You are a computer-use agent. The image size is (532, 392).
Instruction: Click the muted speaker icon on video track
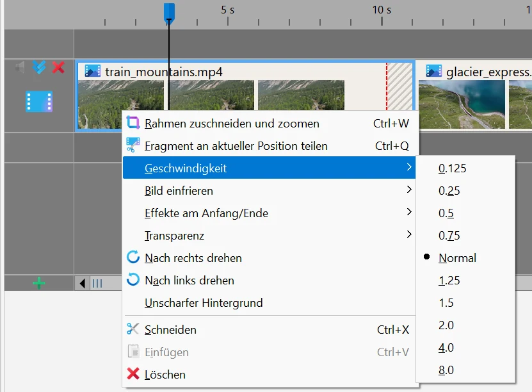point(20,67)
